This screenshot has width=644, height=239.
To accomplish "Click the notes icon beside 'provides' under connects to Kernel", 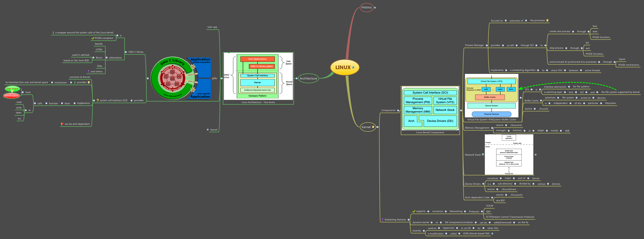I will 89,82.
